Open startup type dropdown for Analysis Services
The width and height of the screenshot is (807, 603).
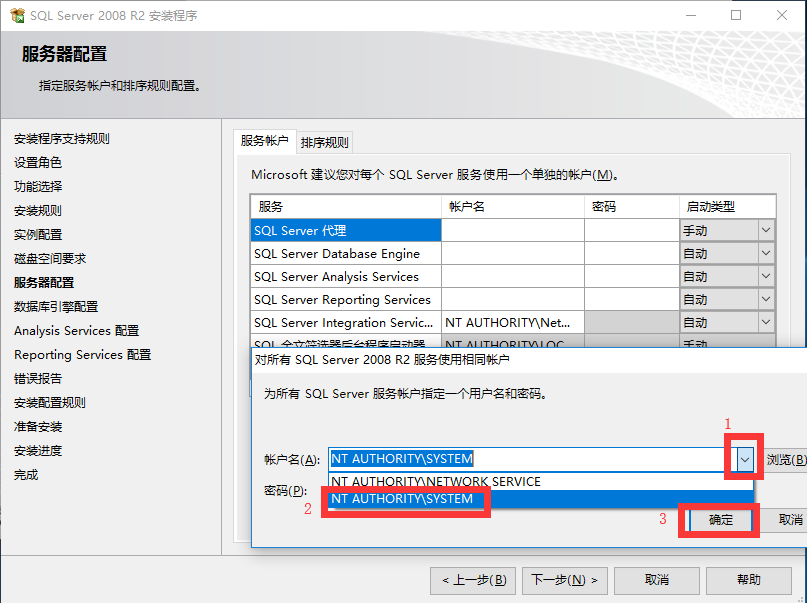point(766,276)
